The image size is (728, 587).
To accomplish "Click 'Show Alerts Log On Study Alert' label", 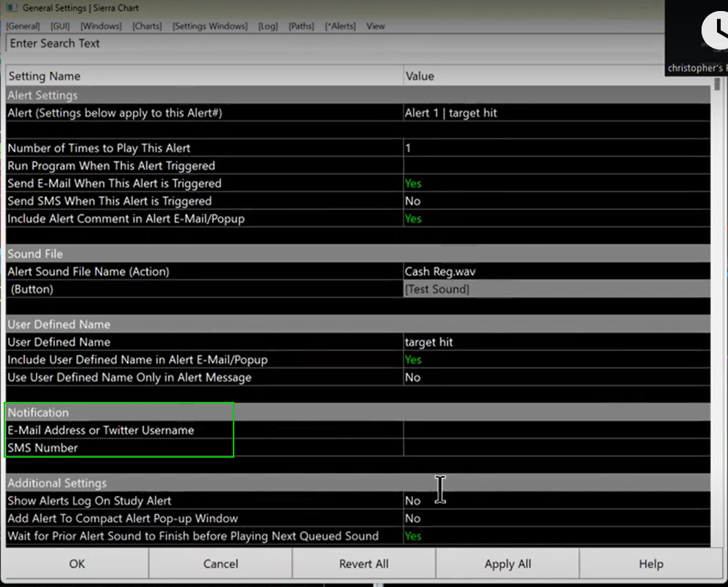I will pyautogui.click(x=89, y=500).
